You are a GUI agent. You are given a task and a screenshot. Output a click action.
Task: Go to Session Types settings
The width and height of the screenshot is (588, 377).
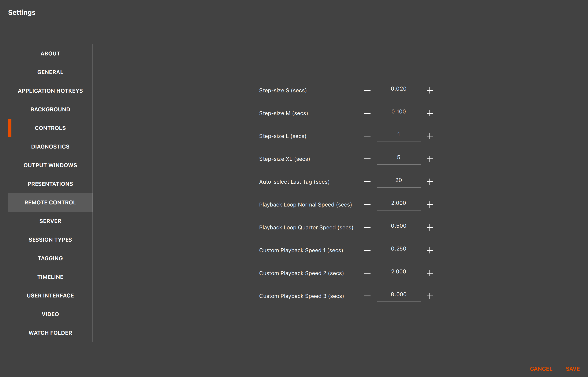50,240
